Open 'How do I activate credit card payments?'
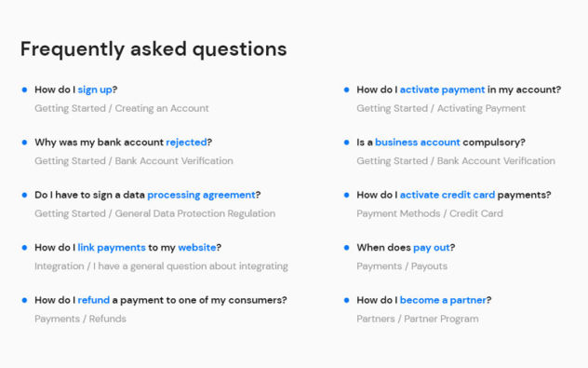The width and height of the screenshot is (588, 368). pos(454,195)
